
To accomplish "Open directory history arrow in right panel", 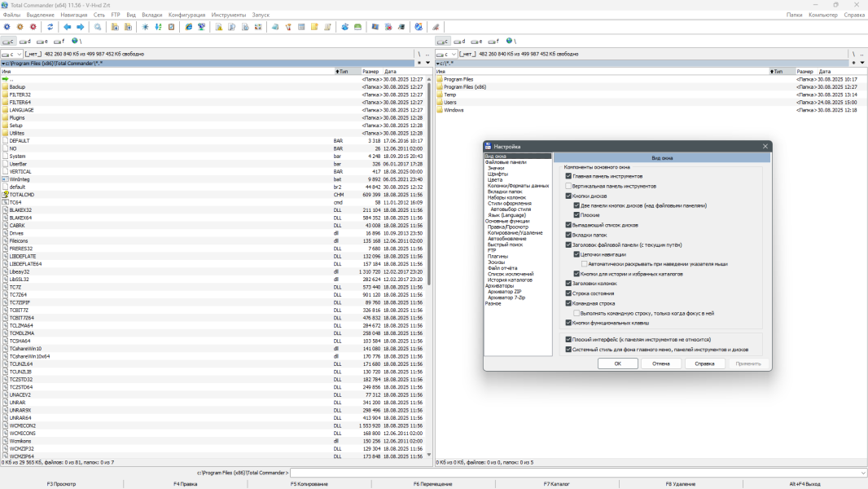I will coord(862,62).
